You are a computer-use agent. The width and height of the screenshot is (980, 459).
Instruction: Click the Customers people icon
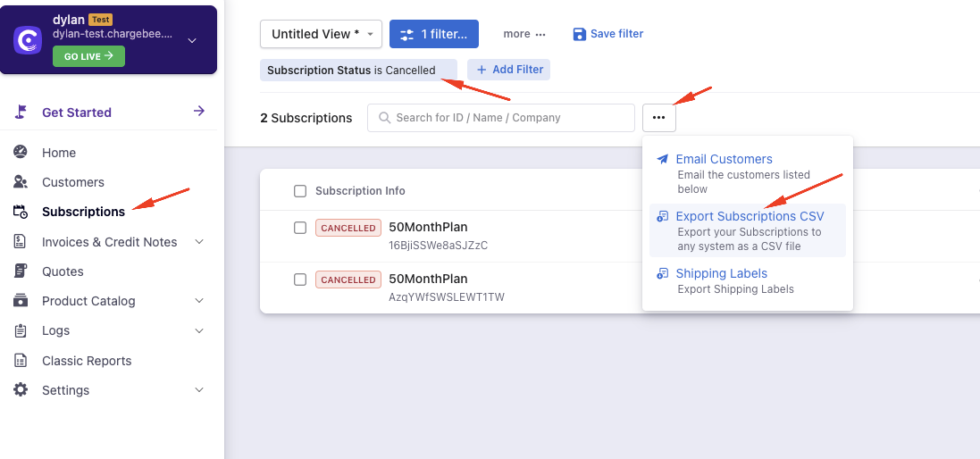(x=21, y=182)
